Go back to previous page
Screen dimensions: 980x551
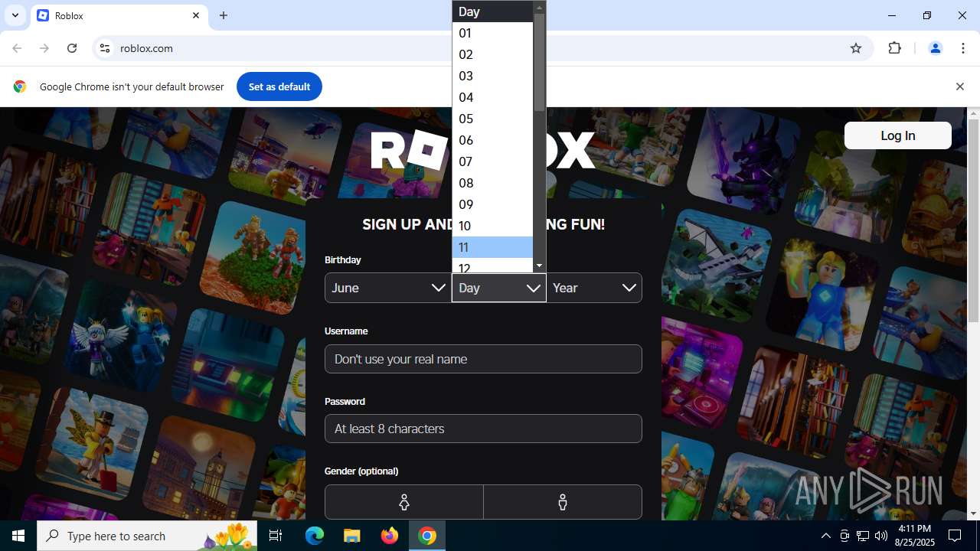17,48
